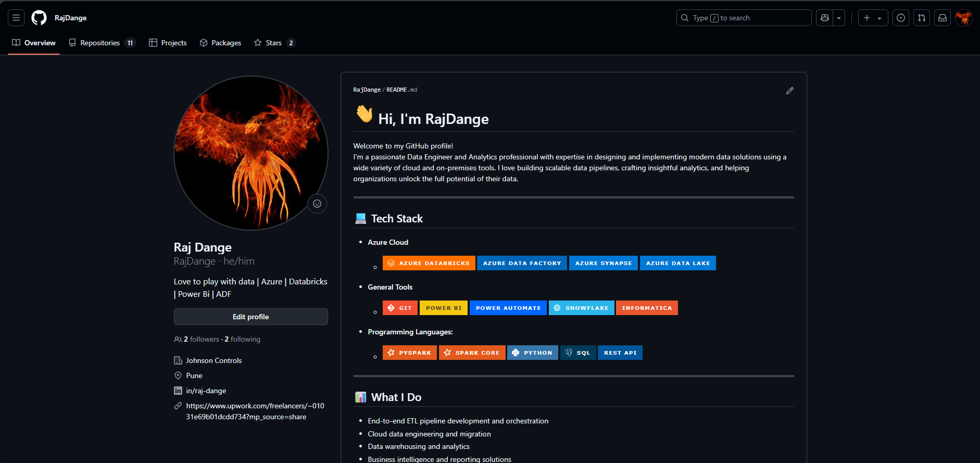Switch to the Packages tab
Screen dimensions: 980x463
click(220, 43)
